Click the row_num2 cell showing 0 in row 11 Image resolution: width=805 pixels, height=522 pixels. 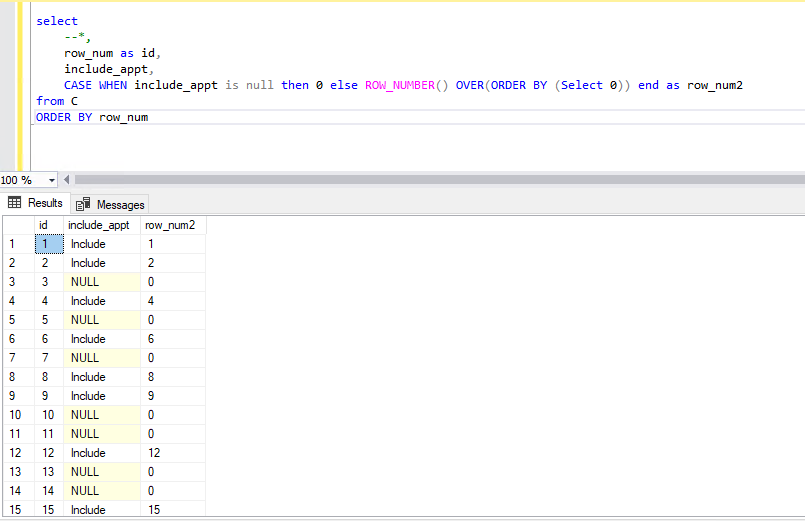coord(173,434)
